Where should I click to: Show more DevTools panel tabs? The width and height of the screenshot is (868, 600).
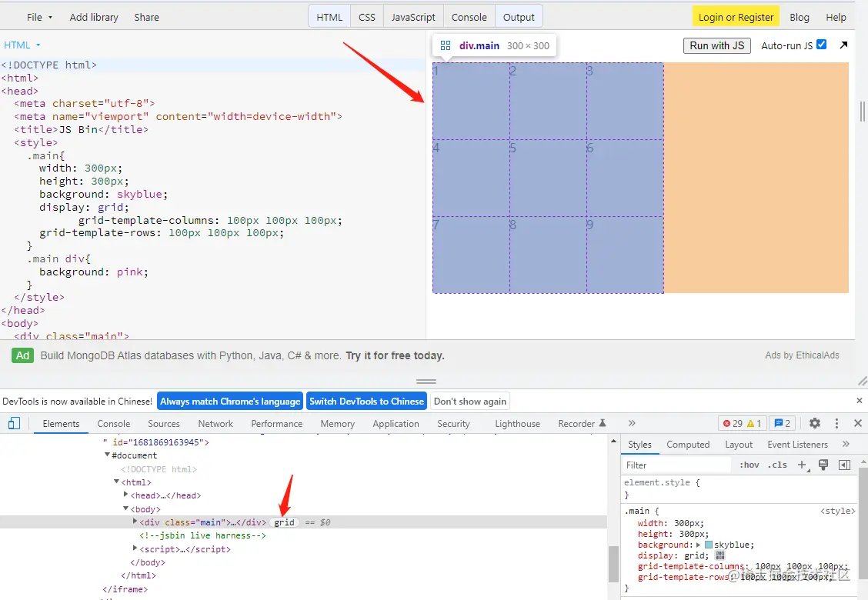[x=632, y=423]
